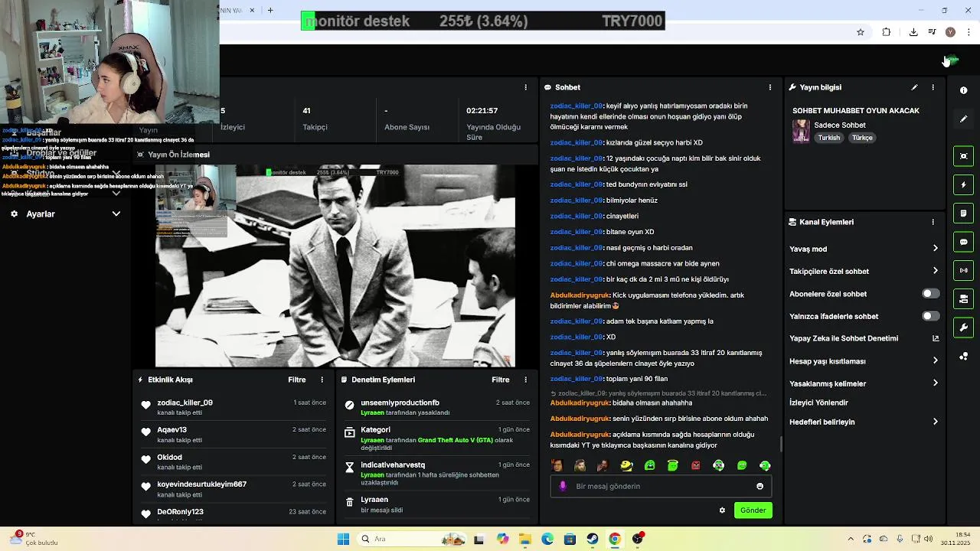Image resolution: width=980 pixels, height=551 pixels.
Task: Open the Yapay Zeka ile Sohbet Denetimi external link icon
Action: [936, 338]
